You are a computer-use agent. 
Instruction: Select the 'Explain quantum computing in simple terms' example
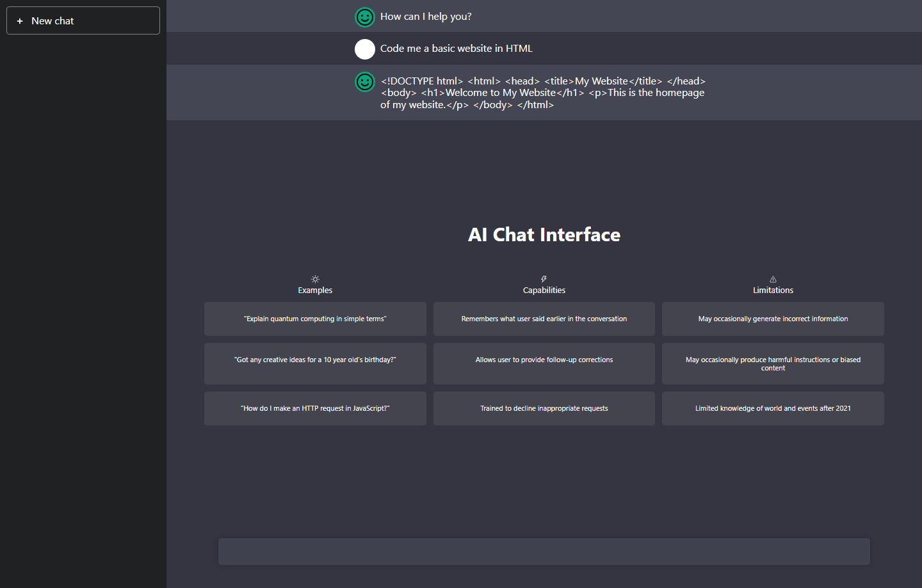coord(315,319)
